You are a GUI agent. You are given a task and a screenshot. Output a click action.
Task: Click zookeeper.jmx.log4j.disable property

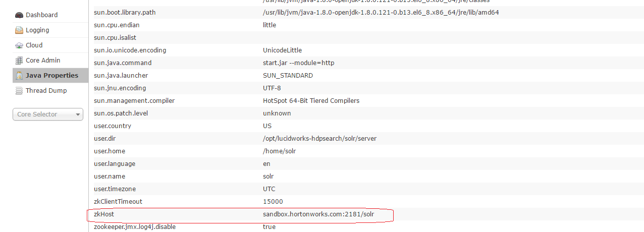135,227
